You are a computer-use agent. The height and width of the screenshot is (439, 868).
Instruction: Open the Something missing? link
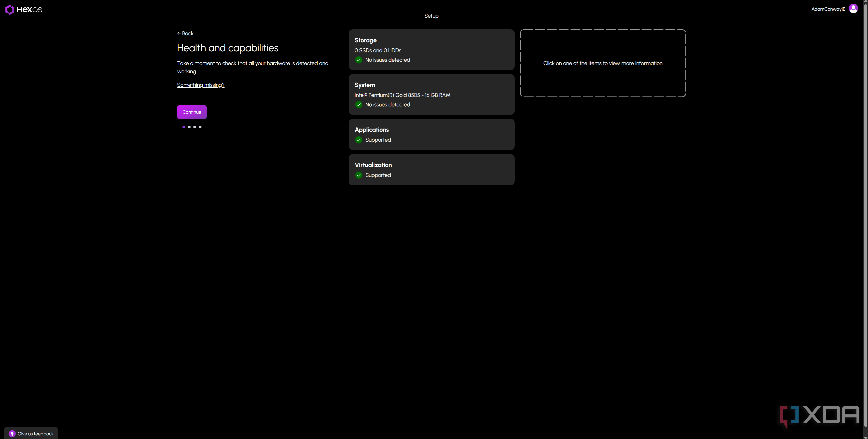(201, 85)
